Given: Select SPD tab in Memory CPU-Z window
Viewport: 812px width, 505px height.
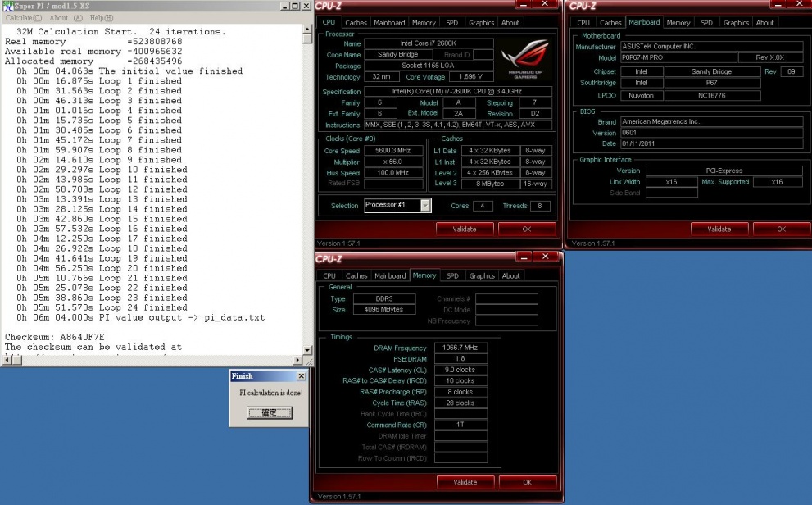Looking at the screenshot, I should pos(452,276).
